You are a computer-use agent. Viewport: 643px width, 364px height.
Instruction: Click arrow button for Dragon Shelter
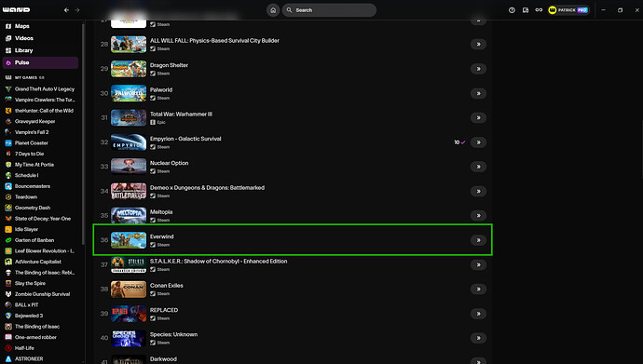(478, 69)
